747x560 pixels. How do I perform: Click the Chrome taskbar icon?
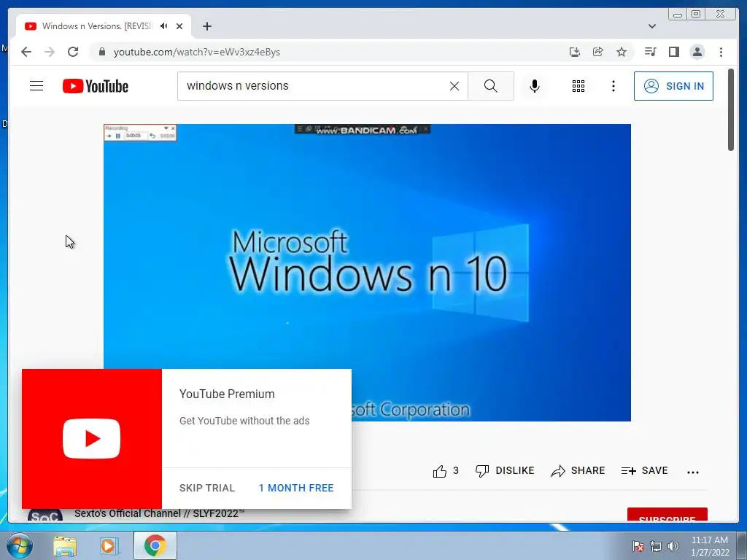click(155, 545)
